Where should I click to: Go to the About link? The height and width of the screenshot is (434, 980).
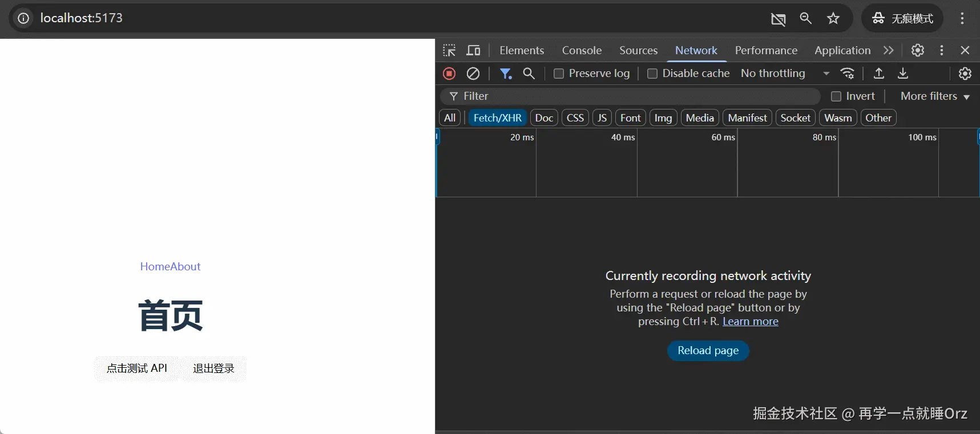click(185, 266)
